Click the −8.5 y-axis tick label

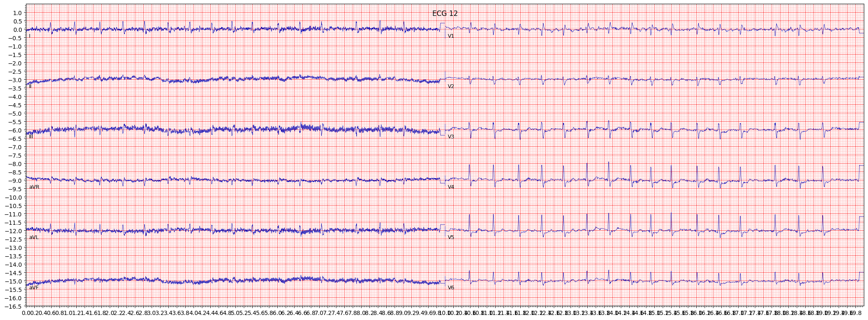[x=15, y=172]
